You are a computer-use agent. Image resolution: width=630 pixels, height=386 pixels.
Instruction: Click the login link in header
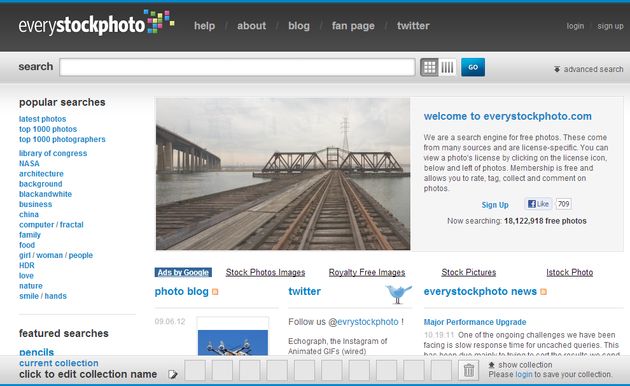coord(575,26)
